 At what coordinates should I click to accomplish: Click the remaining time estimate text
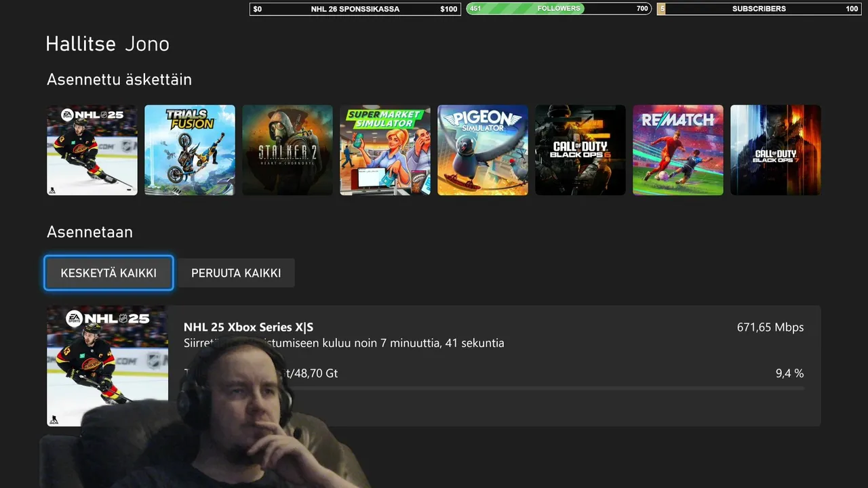pyautogui.click(x=344, y=343)
